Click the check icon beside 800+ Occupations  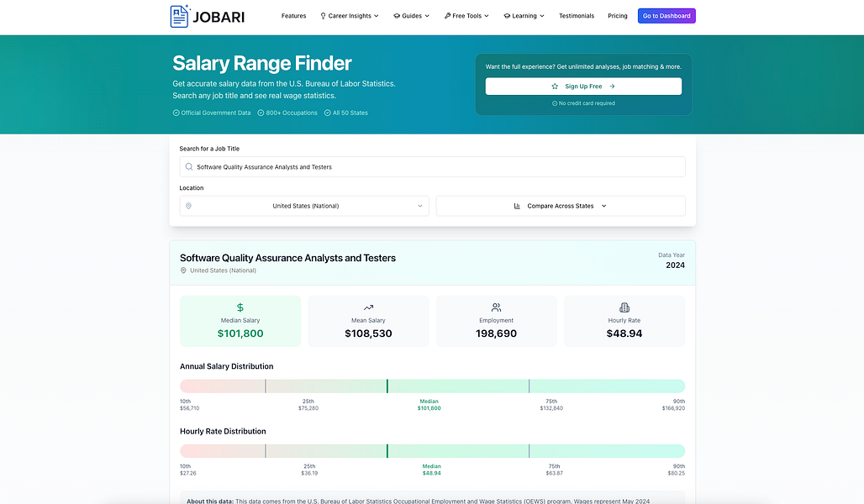[x=261, y=113]
